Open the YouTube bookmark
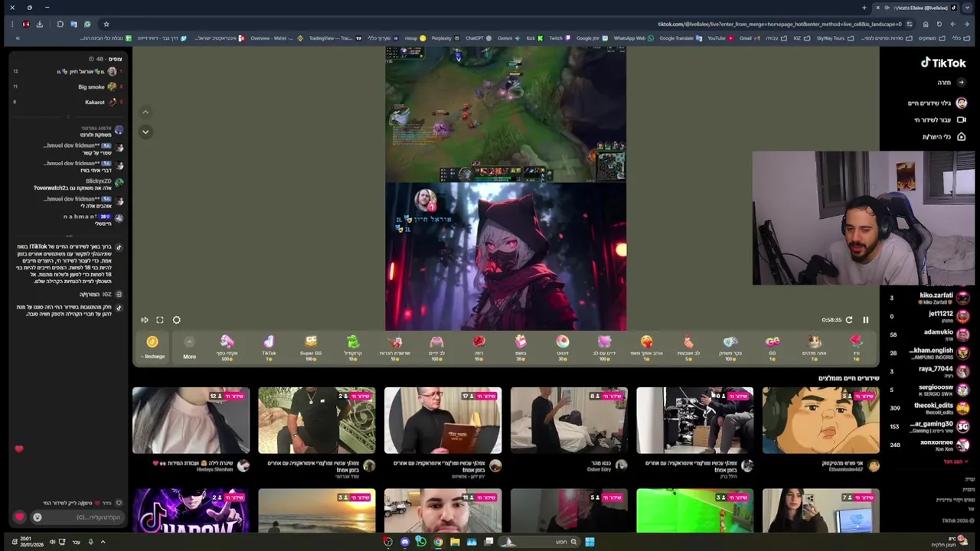 [x=720, y=38]
